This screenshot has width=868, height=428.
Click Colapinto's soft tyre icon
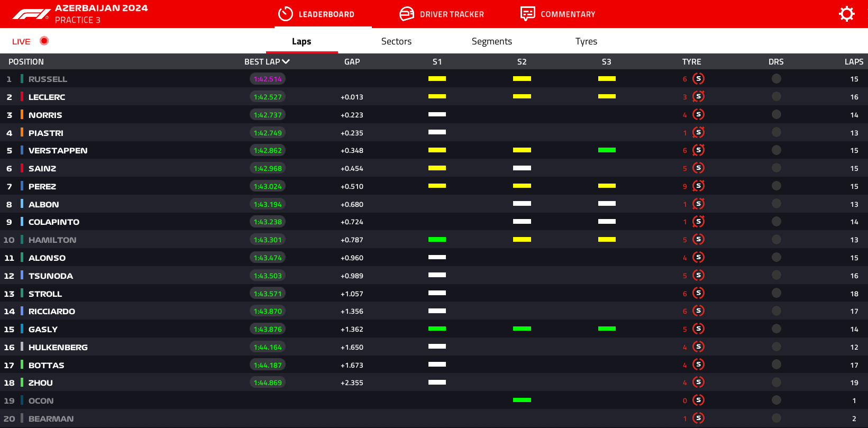coord(699,222)
